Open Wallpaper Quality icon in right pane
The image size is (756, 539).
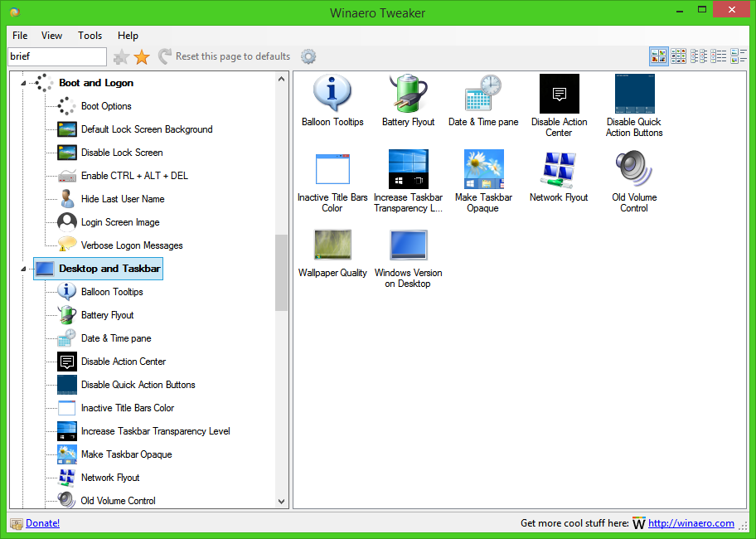point(332,245)
